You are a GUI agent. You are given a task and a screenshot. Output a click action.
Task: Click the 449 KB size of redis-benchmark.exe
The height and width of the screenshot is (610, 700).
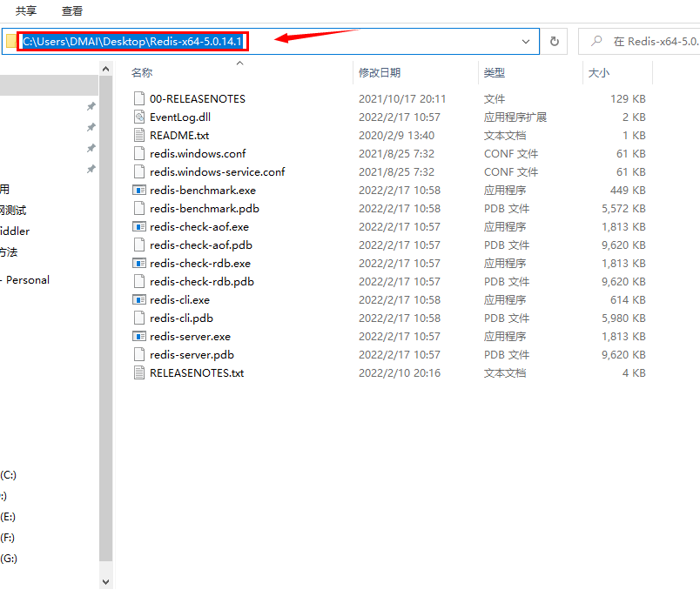coord(628,190)
